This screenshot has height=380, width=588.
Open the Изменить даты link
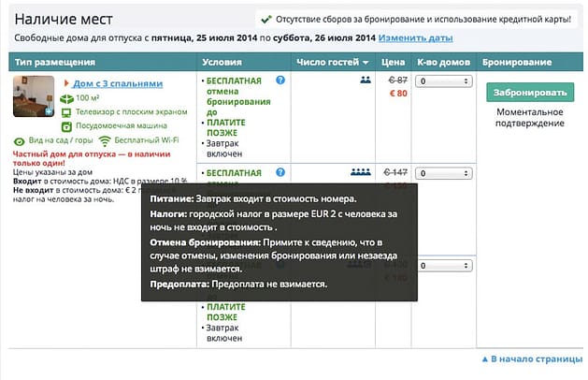coord(416,38)
